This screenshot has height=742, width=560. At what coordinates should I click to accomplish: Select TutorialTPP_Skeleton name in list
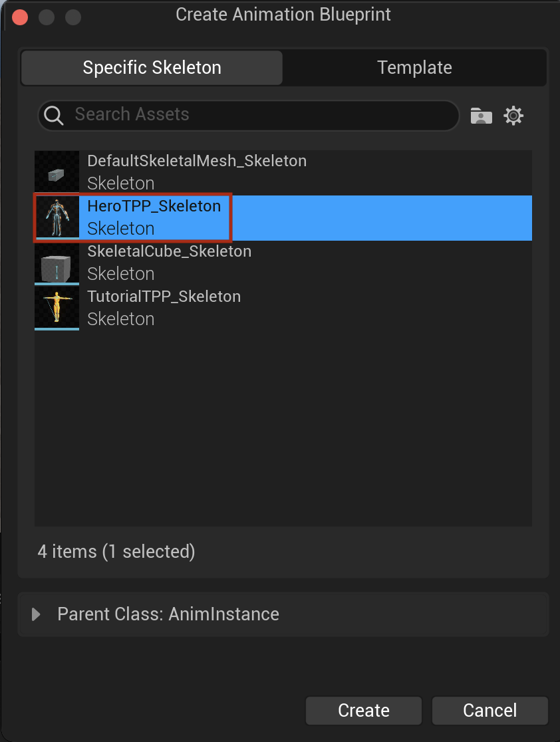164,297
